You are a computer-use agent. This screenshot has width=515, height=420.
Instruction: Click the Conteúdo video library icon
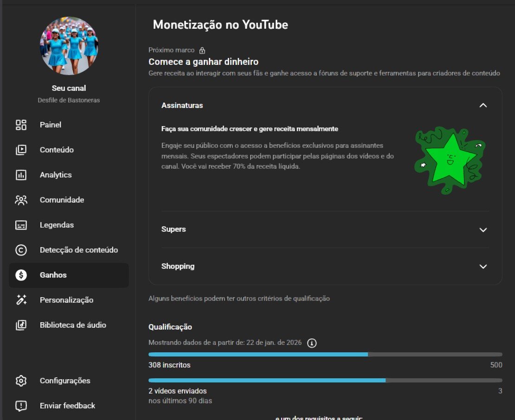point(21,150)
